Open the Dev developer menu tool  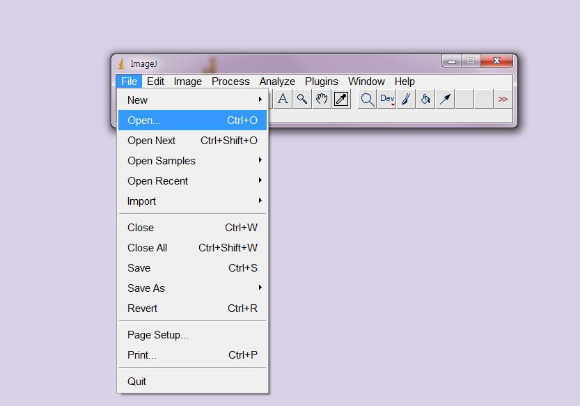coord(387,99)
